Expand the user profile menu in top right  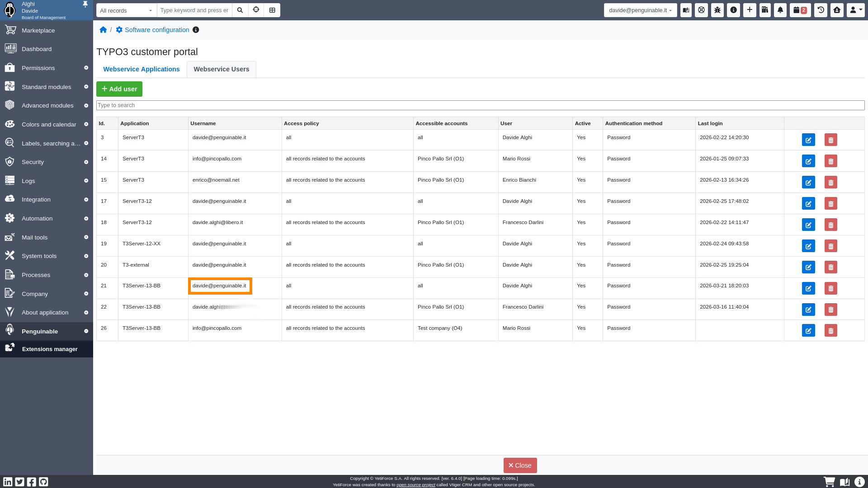[855, 10]
